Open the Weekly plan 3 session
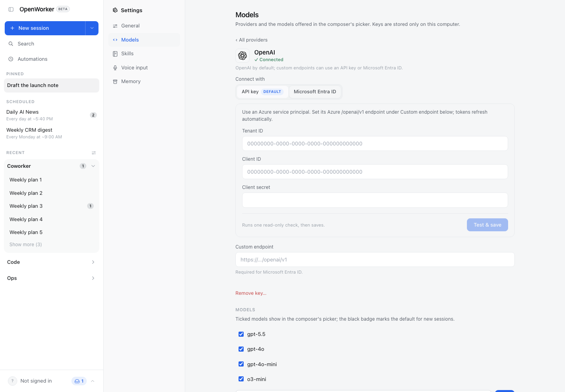This screenshot has width=565, height=392. click(x=51, y=206)
